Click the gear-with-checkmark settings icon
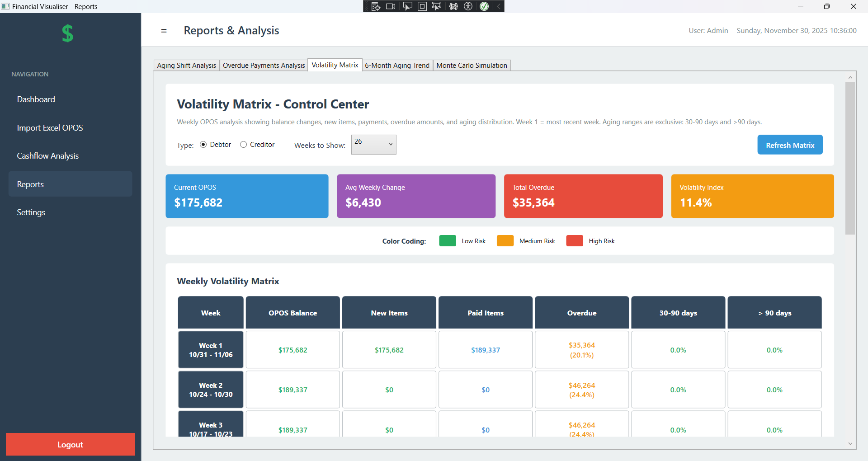The height and width of the screenshot is (461, 868). click(453, 6)
